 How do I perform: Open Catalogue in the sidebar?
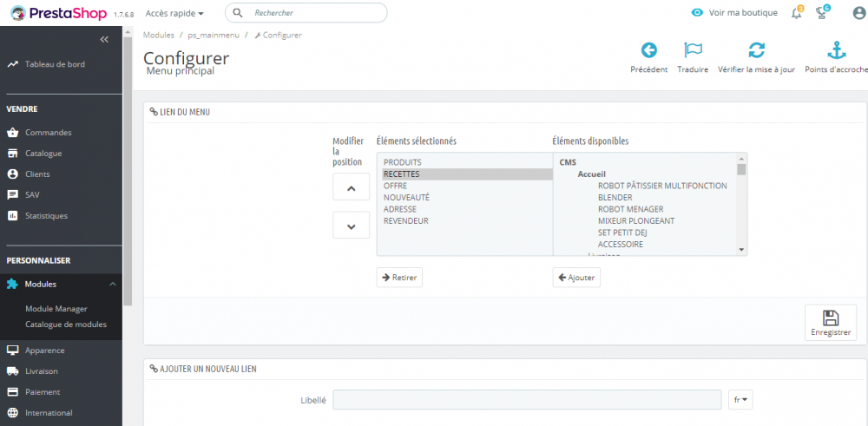coord(43,154)
